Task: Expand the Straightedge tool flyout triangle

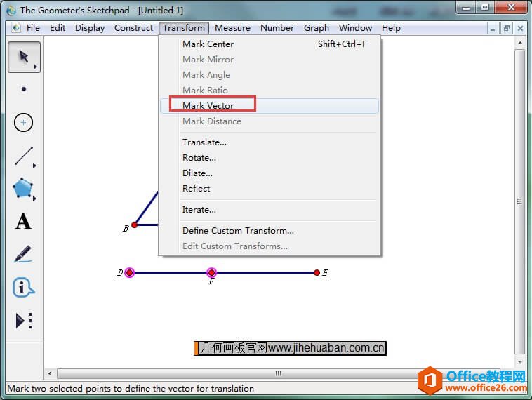Action: 34,166
